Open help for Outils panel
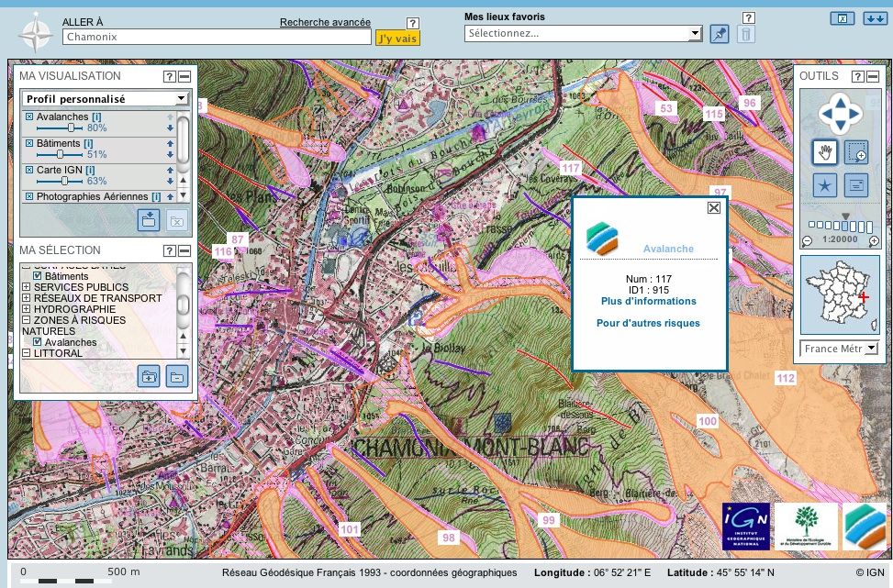Image resolution: width=893 pixels, height=588 pixels. click(858, 76)
